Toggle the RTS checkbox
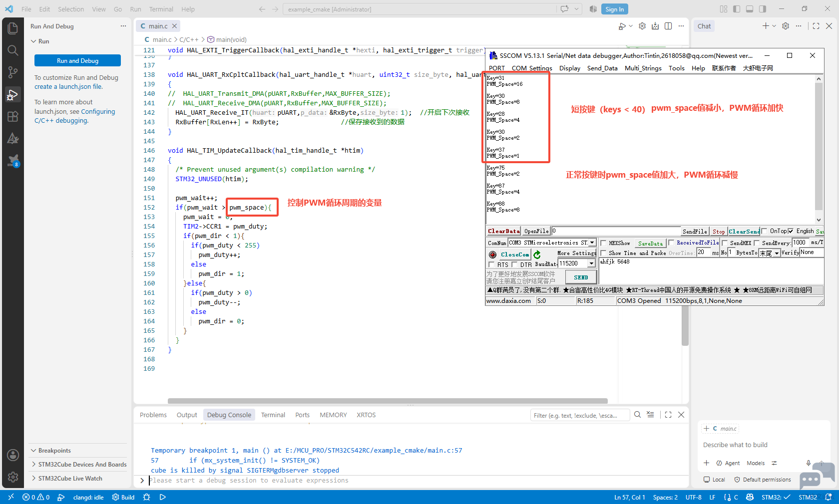The image size is (839, 504). (x=491, y=264)
